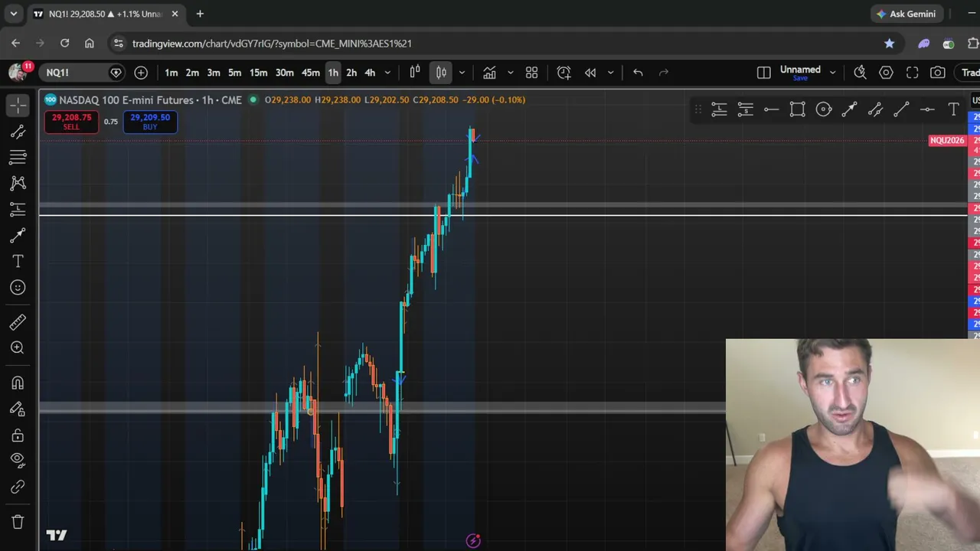980x551 pixels.
Task: Open the user profile avatar menu
Action: tap(18, 72)
